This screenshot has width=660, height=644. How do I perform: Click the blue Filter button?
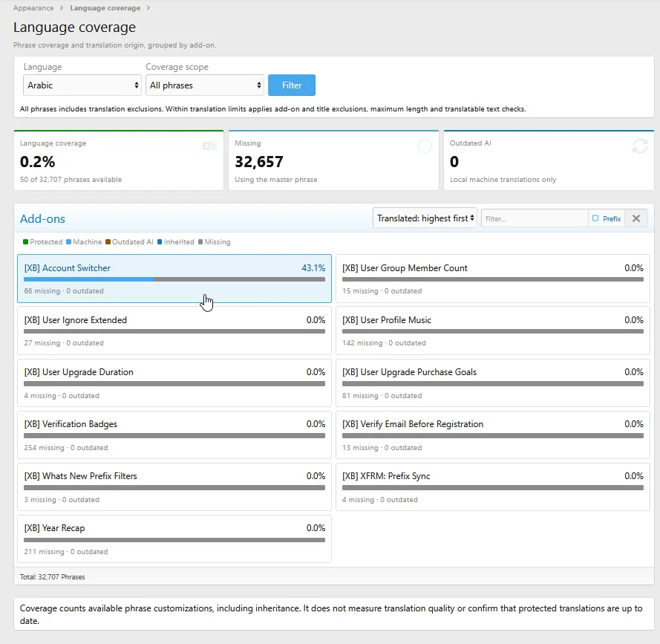tap(292, 85)
